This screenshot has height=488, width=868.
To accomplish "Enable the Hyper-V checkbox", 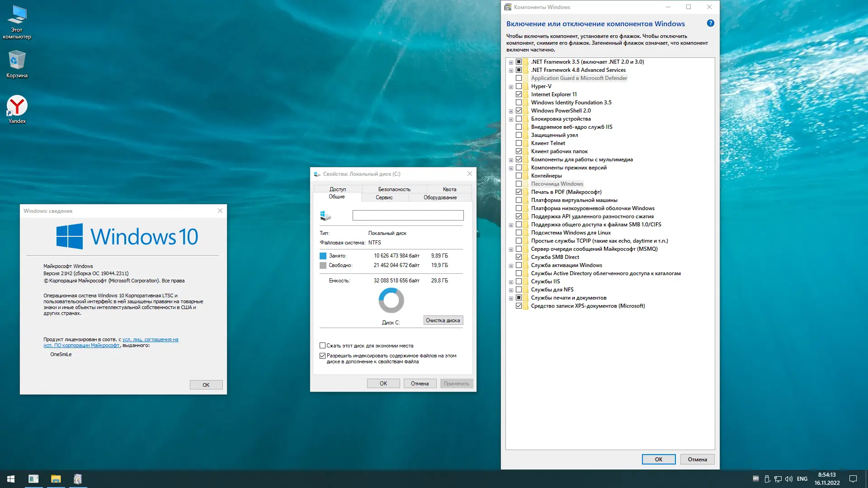I will 519,86.
